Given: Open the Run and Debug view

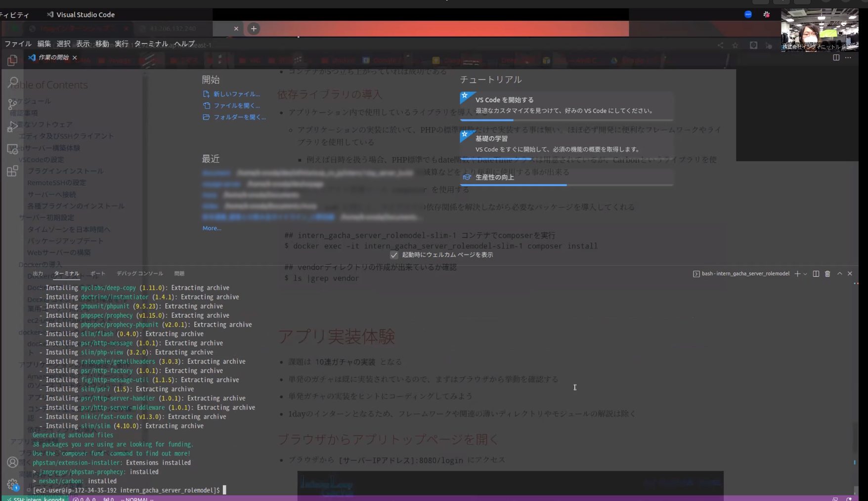Looking at the screenshot, I should coord(12,126).
